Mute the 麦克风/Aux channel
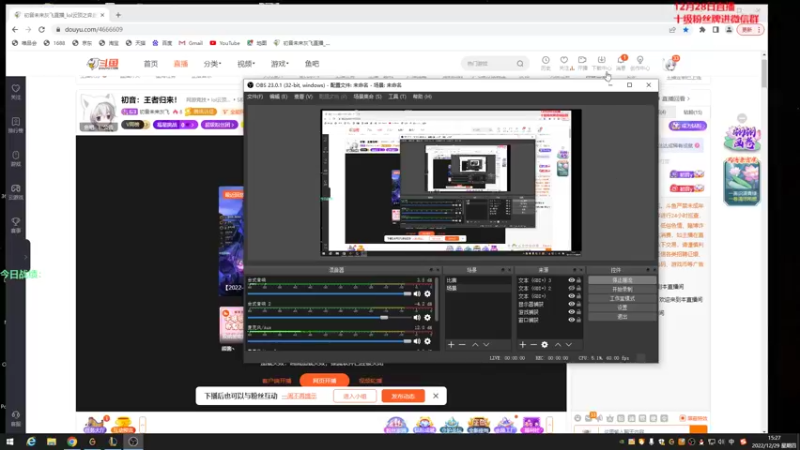This screenshot has width=800, height=450. [417, 341]
